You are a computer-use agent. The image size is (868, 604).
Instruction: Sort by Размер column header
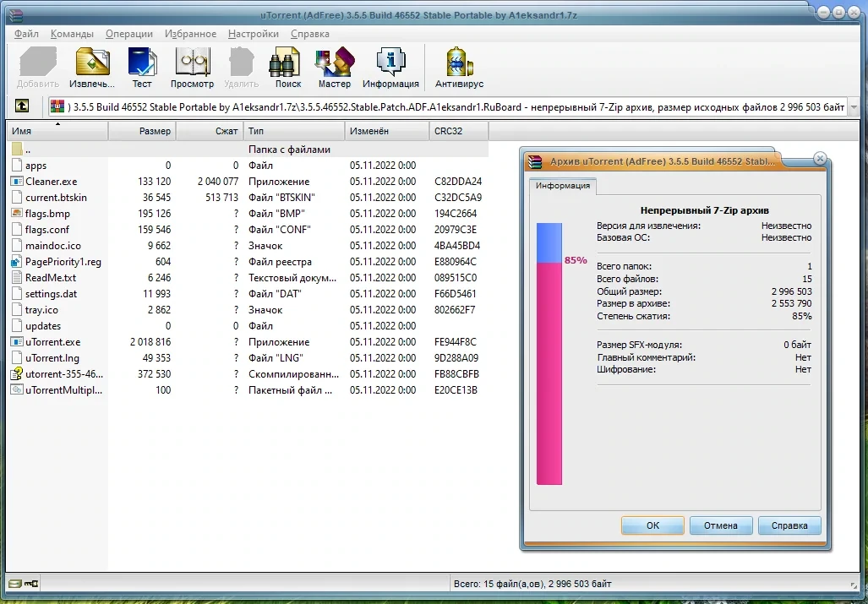point(142,131)
